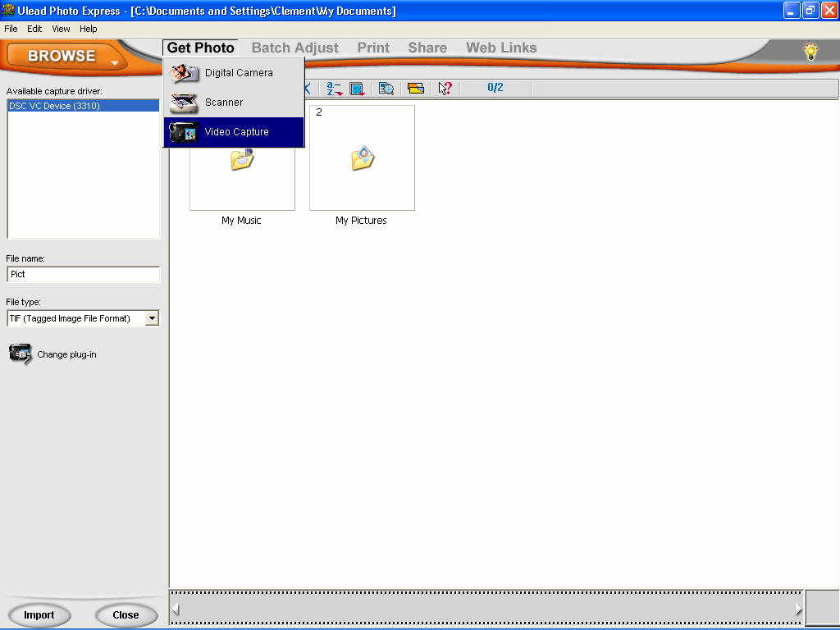Click the Change plug-in camera icon
840x630 pixels.
pos(21,354)
